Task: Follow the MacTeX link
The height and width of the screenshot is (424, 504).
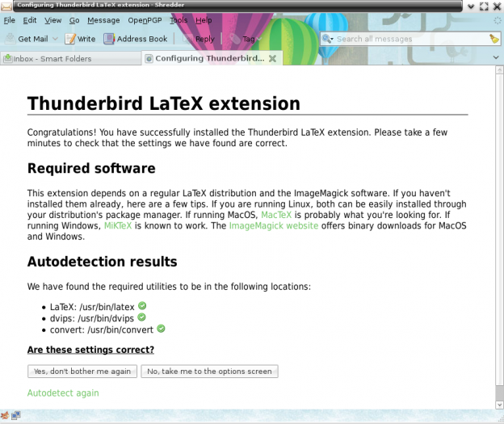Action: [x=276, y=215]
